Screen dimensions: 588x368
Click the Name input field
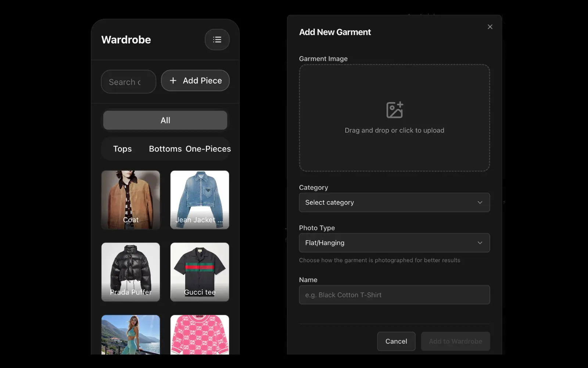pos(394,294)
